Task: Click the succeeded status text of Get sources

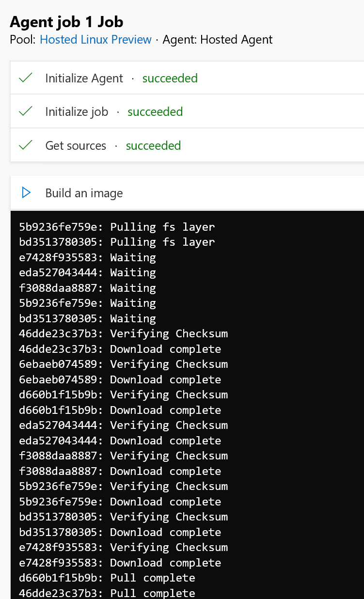Action: click(x=153, y=145)
